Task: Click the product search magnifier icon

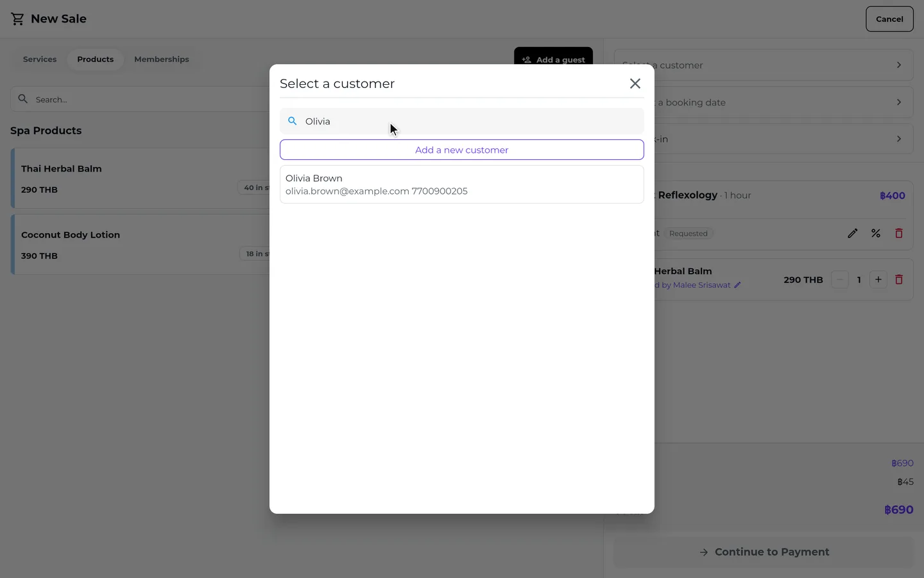Action: point(23,99)
